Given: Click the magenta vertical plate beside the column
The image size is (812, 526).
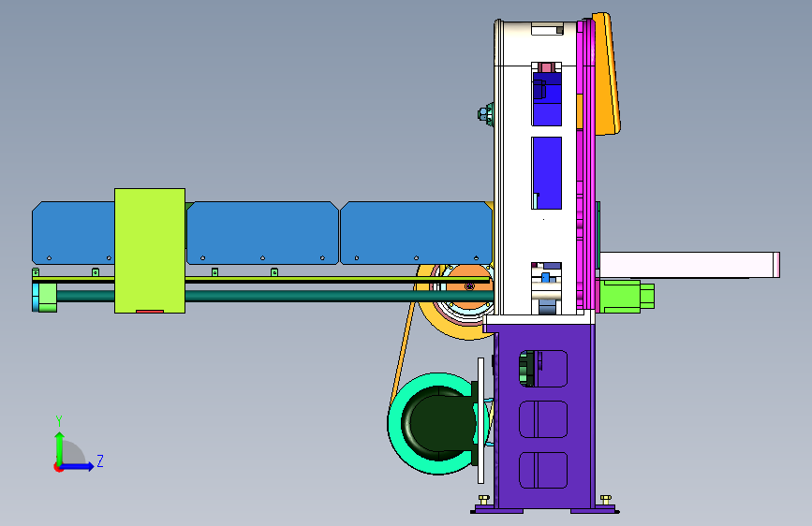Looking at the screenshot, I should pos(589,166).
